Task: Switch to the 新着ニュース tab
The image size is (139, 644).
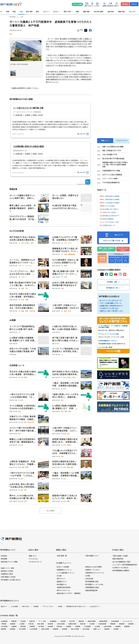Action: (105, 141)
